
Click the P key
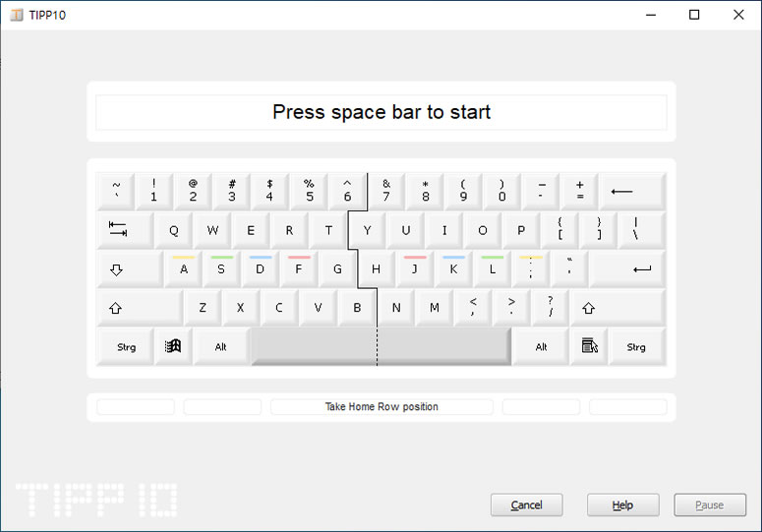[x=521, y=230]
